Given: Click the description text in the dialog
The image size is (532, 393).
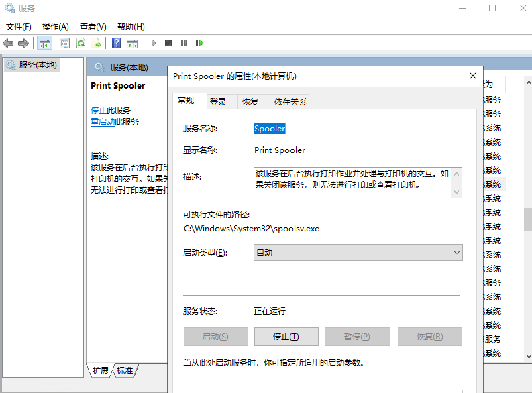Looking at the screenshot, I should (352, 179).
